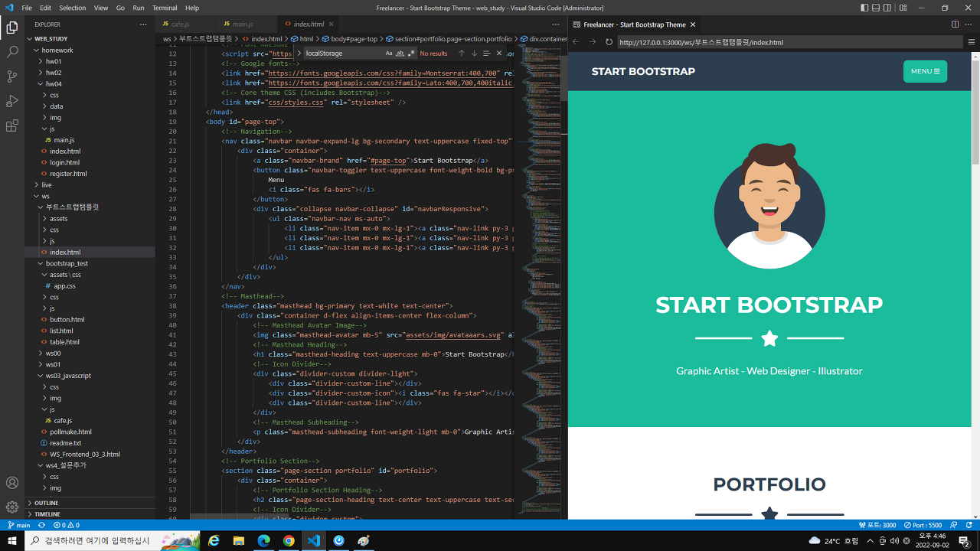Toggle Match Case in find widget

[x=389, y=54]
